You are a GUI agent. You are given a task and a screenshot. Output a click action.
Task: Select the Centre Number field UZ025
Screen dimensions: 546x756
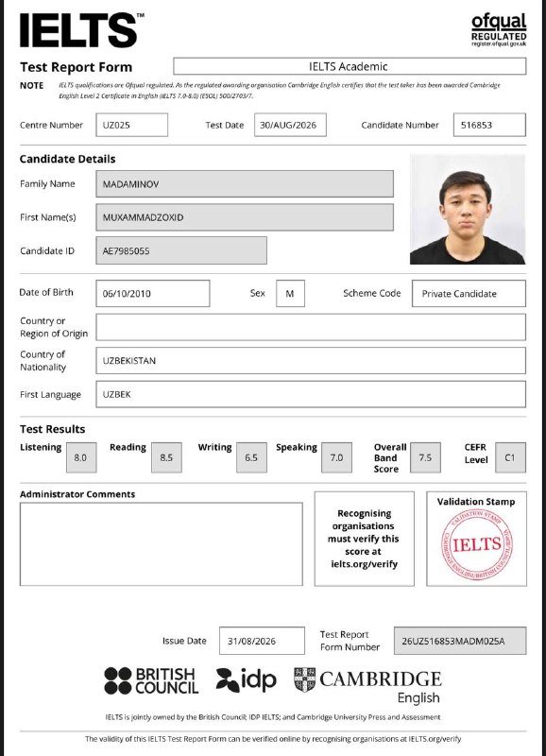tap(131, 125)
